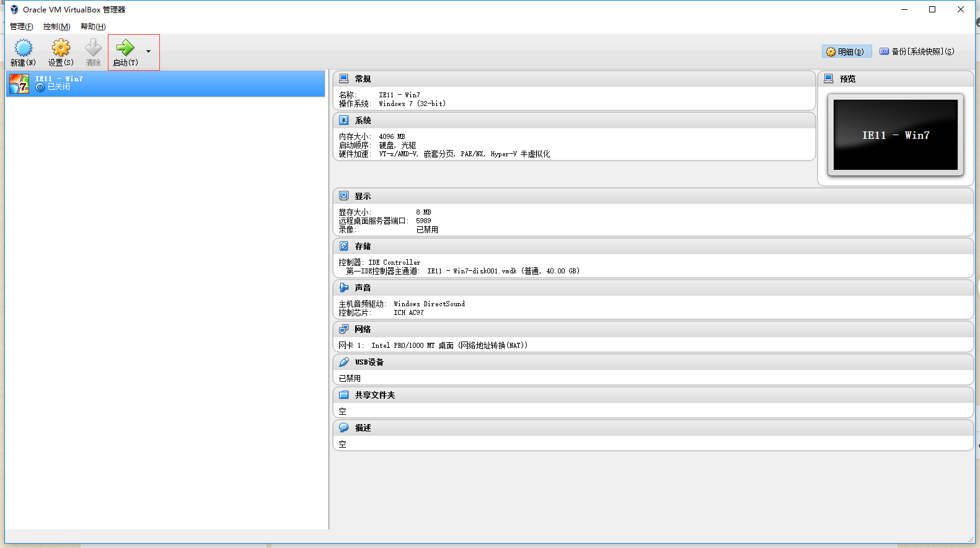The image size is (980, 548).
Task: Click the Windows 7 OS icon of IE11 - Win7
Action: [x=19, y=83]
